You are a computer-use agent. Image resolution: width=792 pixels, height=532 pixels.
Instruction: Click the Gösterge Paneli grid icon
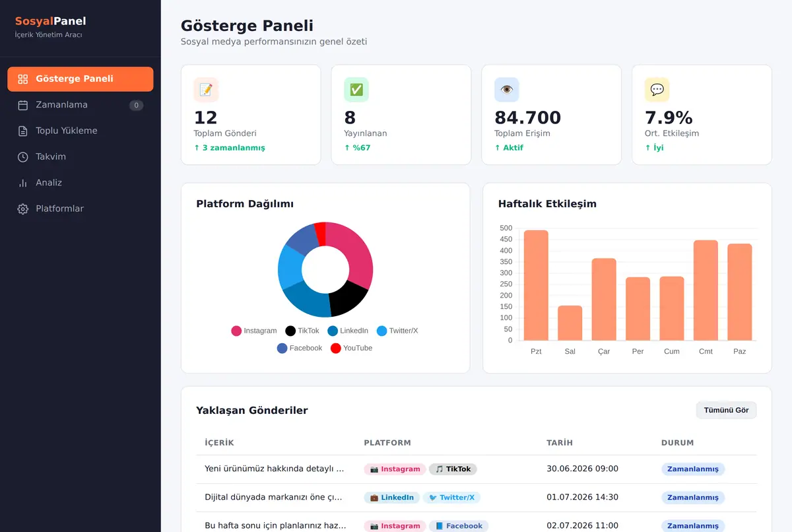[23, 79]
